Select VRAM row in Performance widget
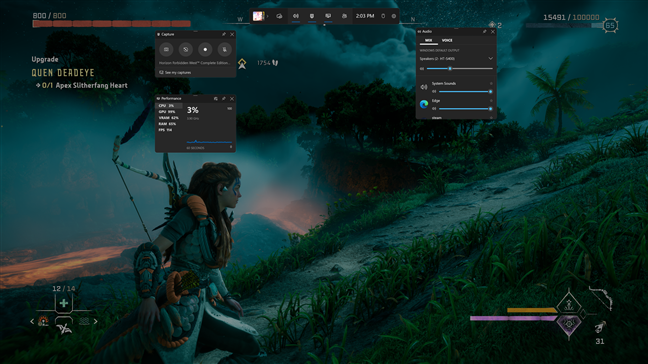 point(169,118)
